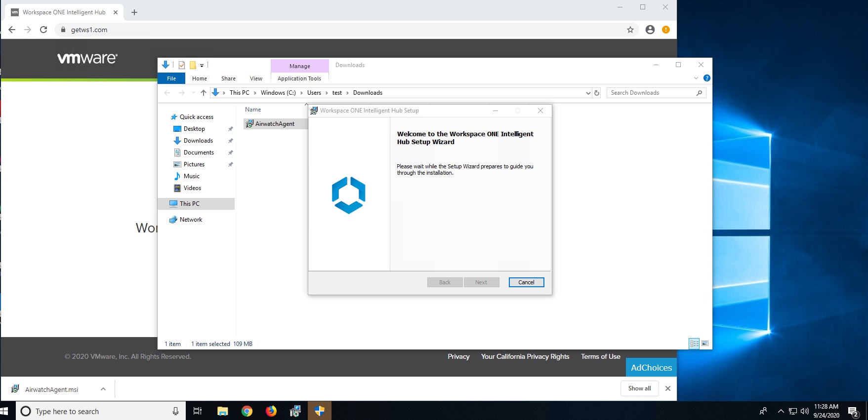Screen dimensions: 868x420
Task: Expand the Explorer ribbon chevron
Action: coord(696,78)
